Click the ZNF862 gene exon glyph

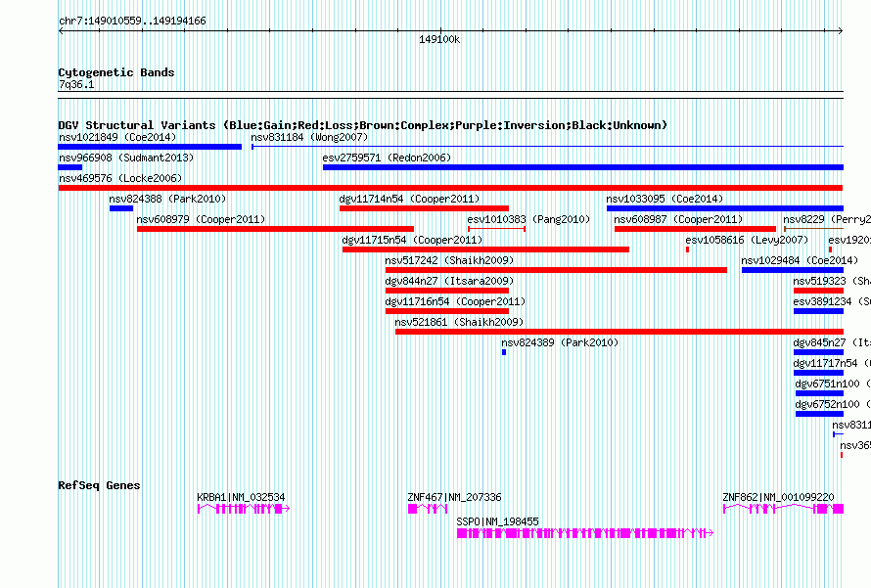click(783, 509)
